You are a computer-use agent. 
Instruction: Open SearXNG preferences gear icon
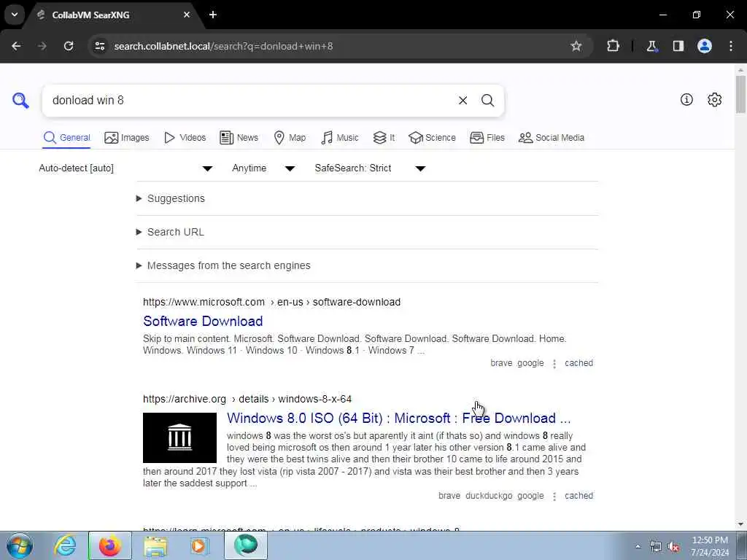715,99
